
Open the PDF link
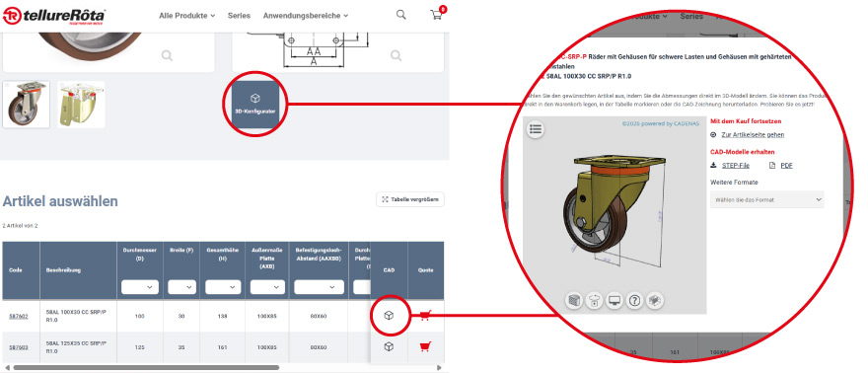pyautogui.click(x=787, y=165)
